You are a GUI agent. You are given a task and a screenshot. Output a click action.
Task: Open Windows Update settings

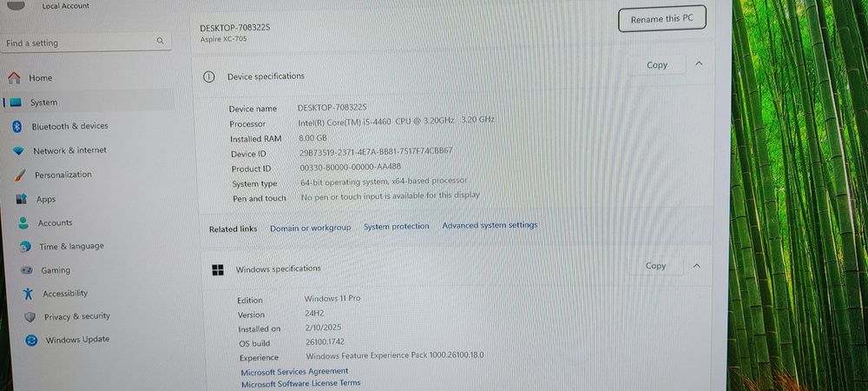77,340
